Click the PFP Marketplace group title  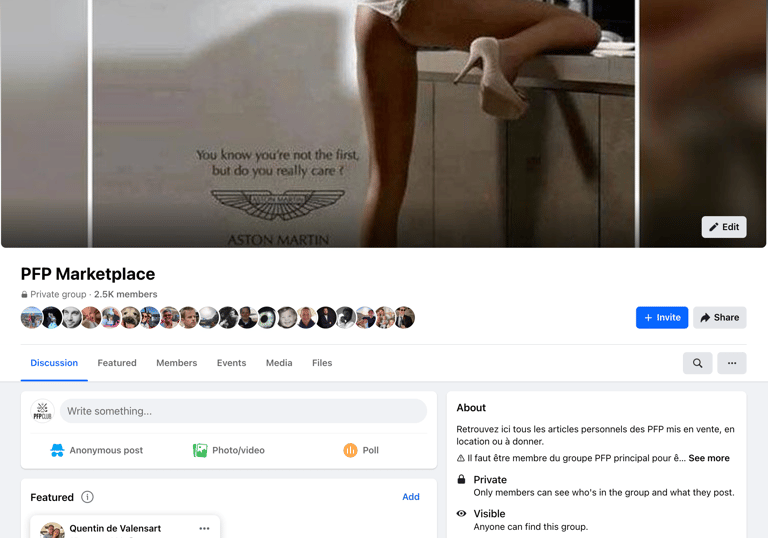(x=88, y=274)
